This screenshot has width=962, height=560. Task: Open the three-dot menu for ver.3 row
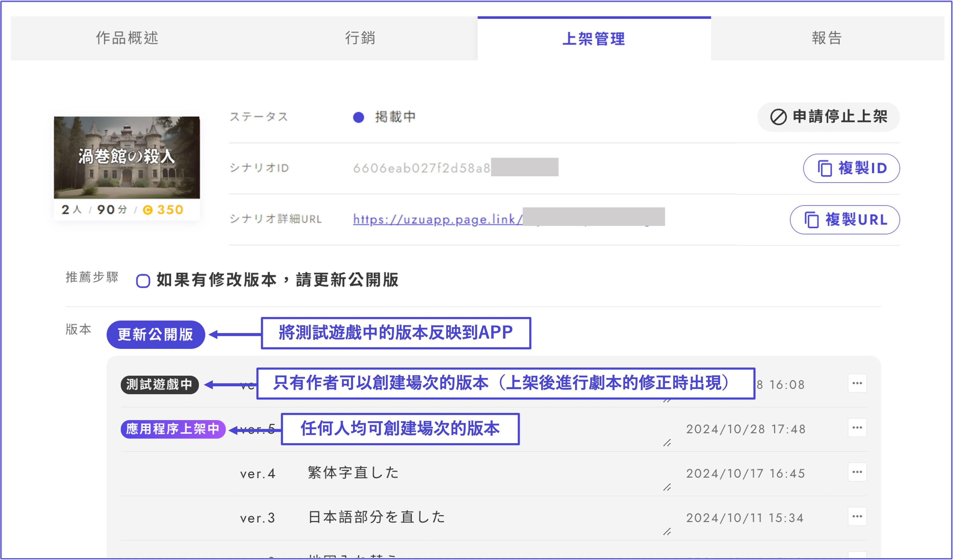point(857,516)
